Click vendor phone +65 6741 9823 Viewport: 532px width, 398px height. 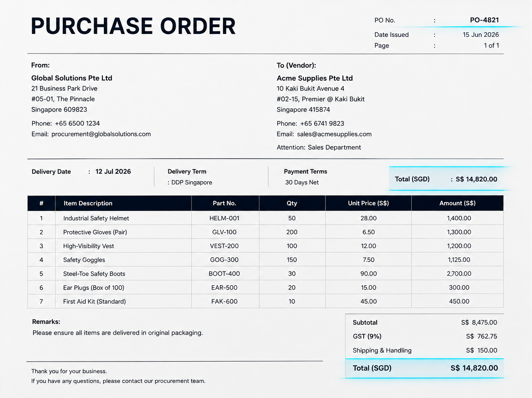pyautogui.click(x=322, y=124)
